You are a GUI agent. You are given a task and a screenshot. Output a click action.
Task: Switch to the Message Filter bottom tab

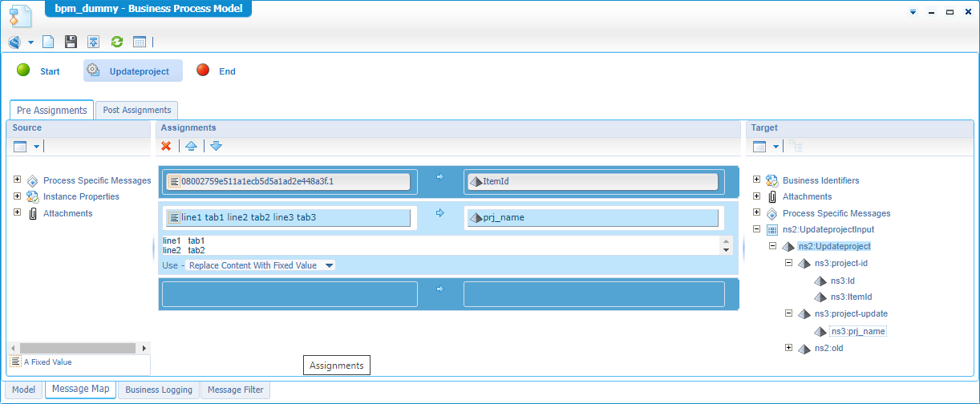(236, 390)
